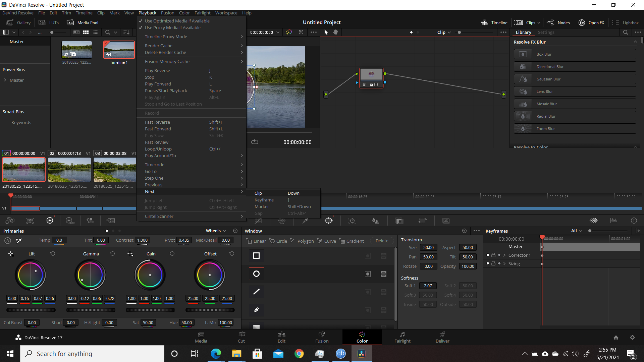
Task: Click the auto balance A icon
Action: click(x=8, y=240)
